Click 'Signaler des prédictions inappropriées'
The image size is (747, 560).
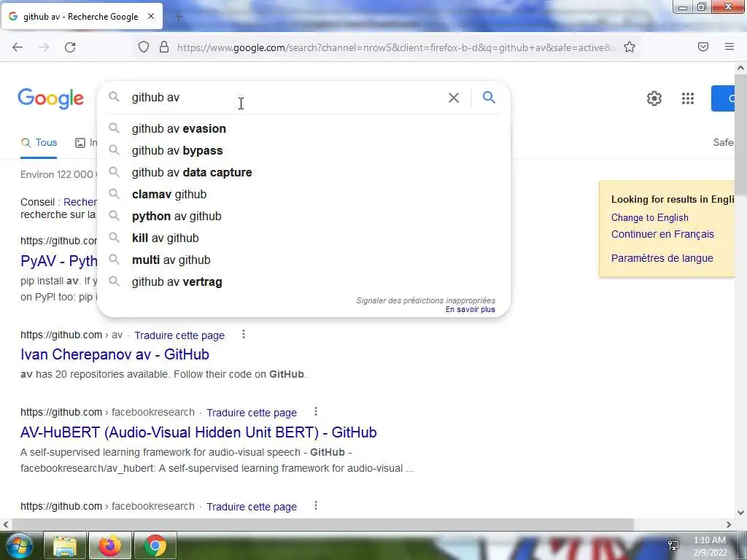click(x=425, y=300)
